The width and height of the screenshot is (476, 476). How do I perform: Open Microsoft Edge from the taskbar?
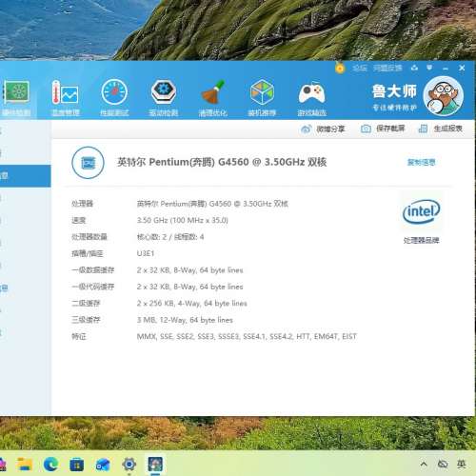click(50, 465)
